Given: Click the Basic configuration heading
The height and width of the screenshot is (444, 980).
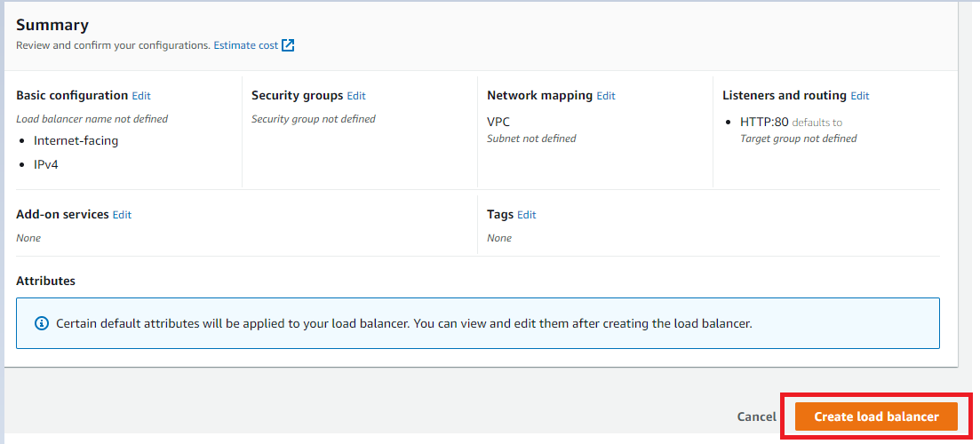Looking at the screenshot, I should 72,96.
